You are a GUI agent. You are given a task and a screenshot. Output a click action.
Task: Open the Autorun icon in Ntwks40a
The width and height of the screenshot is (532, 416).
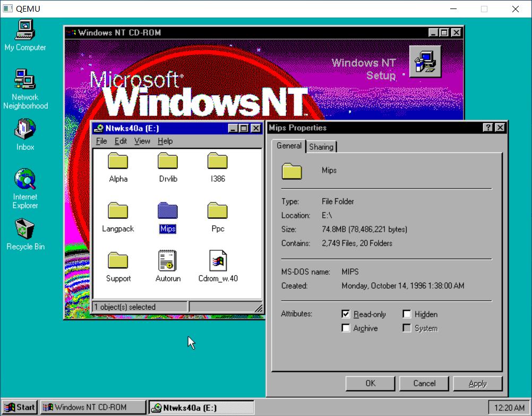pos(167,261)
